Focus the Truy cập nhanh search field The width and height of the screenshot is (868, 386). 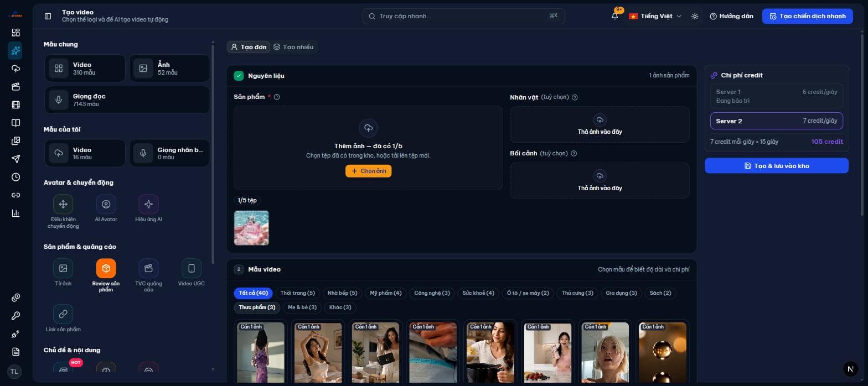(x=463, y=16)
